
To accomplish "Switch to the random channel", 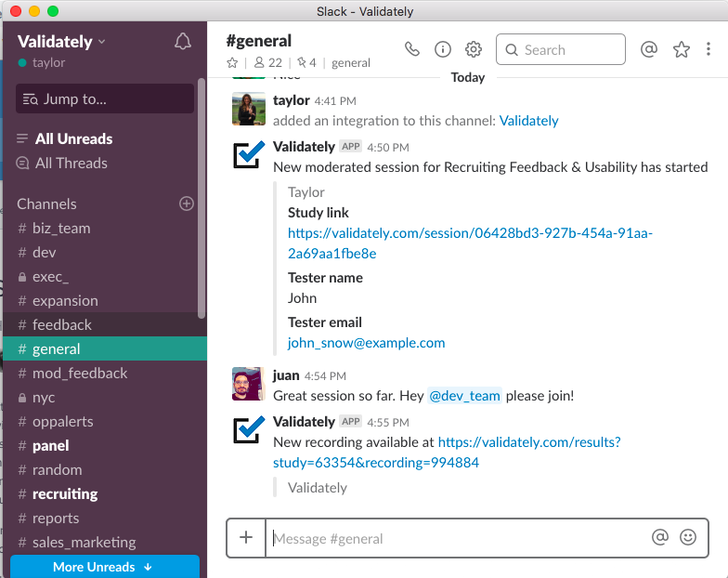I will coord(105,470).
